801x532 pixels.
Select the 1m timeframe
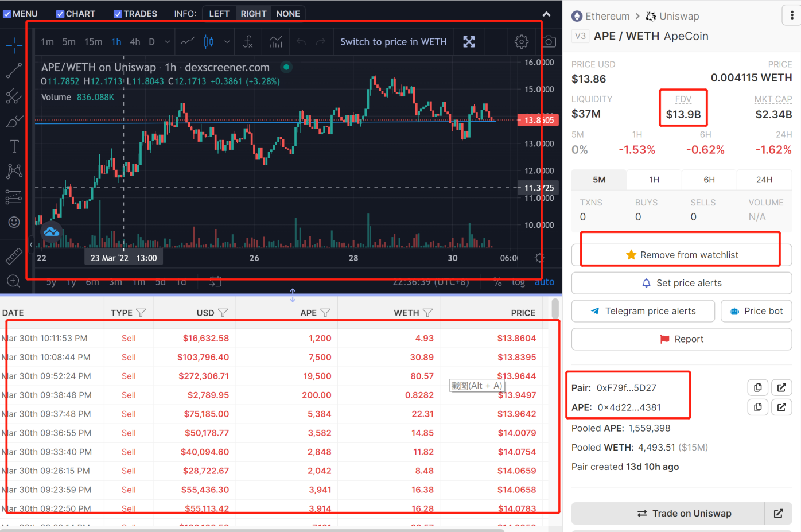click(47, 42)
